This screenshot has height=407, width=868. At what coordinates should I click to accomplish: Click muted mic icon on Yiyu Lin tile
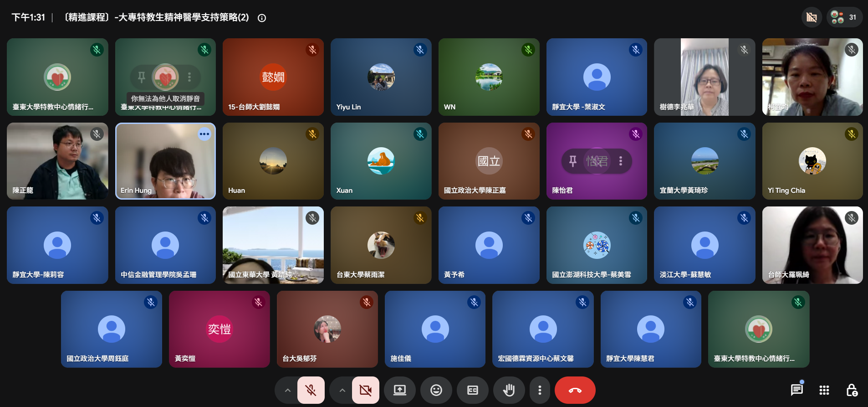(420, 50)
